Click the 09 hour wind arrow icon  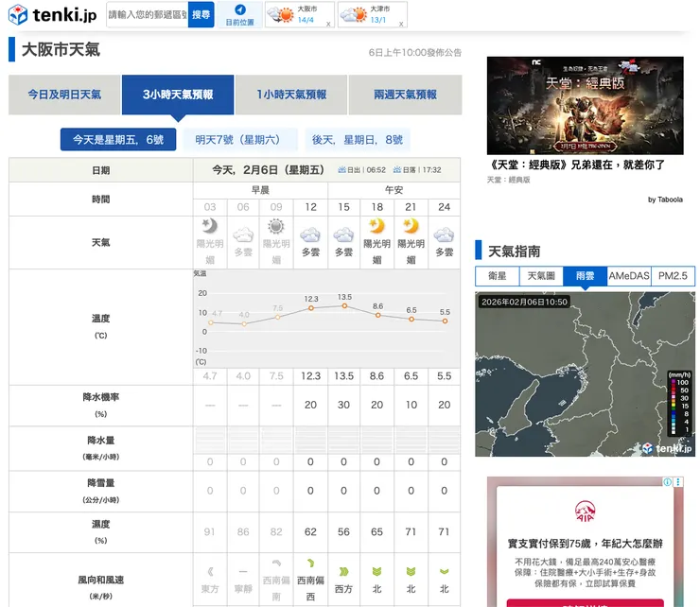click(276, 564)
